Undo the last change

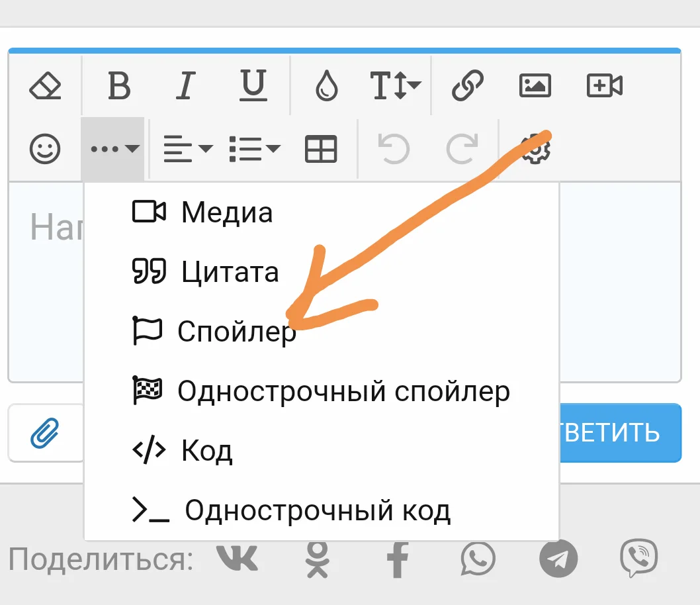click(x=394, y=148)
